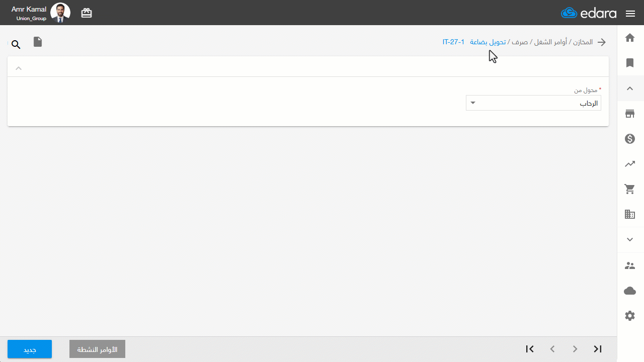The image size is (644, 362).
Task: Open Amr Kamal profile avatar
Action: point(60,13)
